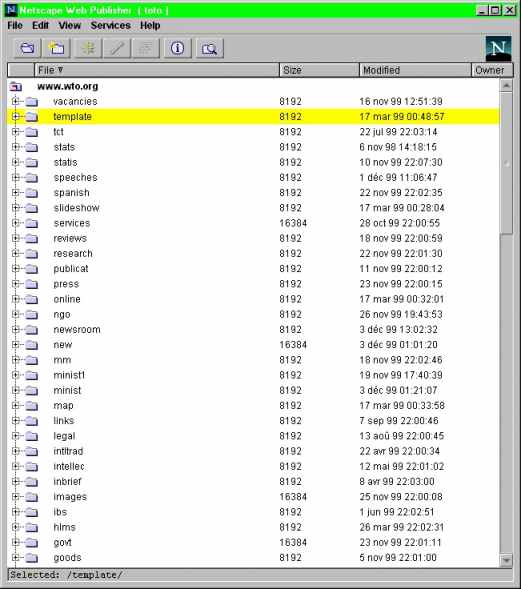Select the www.wto.org root label
The image size is (521, 589).
point(68,86)
